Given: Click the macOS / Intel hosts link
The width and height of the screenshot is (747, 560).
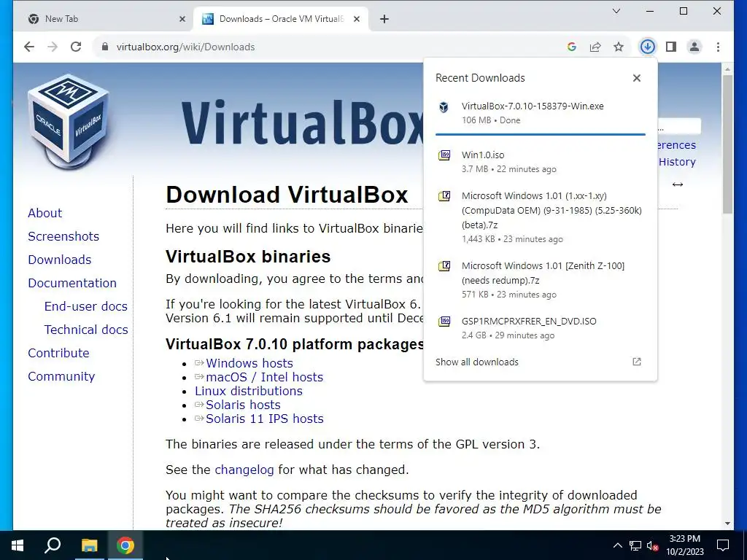Looking at the screenshot, I should click(264, 377).
